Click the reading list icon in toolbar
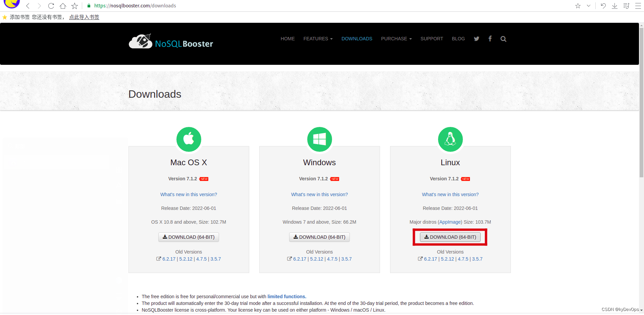The image size is (644, 315). [x=626, y=6]
